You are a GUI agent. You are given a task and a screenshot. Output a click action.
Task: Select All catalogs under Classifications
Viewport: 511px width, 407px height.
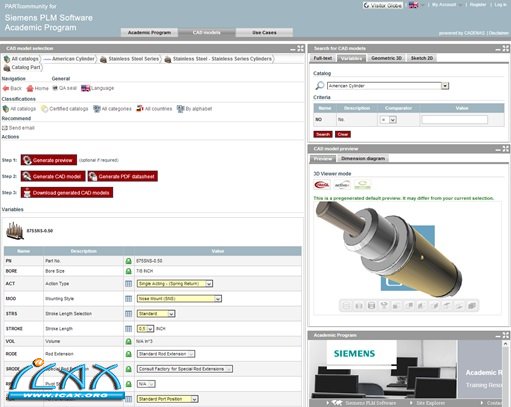click(19, 109)
